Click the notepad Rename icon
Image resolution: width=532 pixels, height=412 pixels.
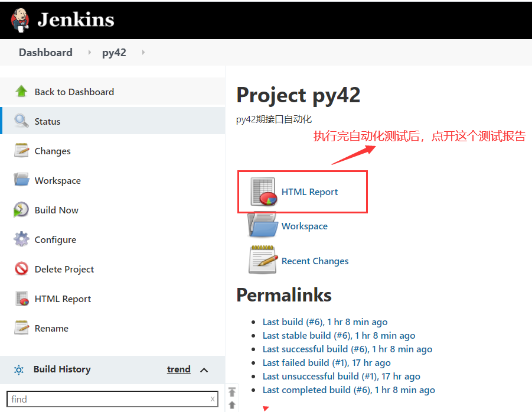21,327
